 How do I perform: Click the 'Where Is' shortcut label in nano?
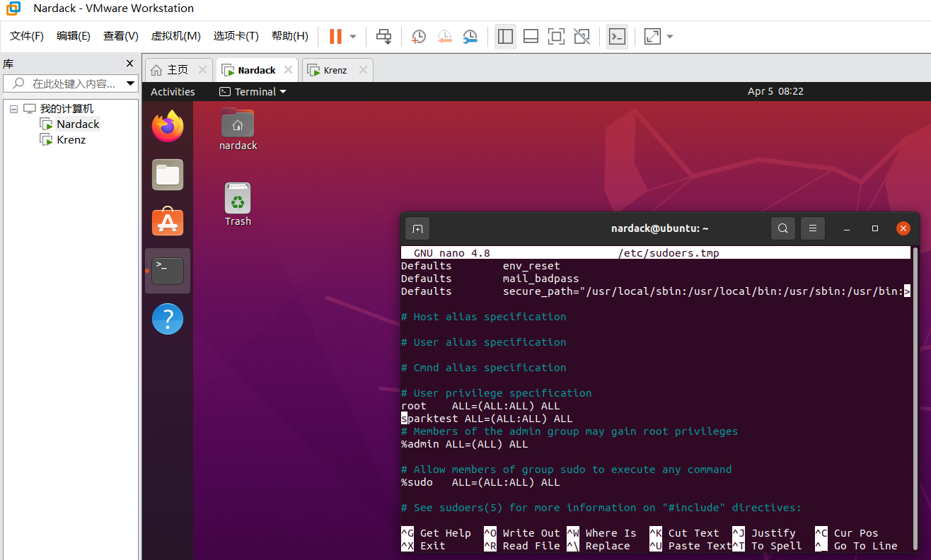pyautogui.click(x=611, y=533)
